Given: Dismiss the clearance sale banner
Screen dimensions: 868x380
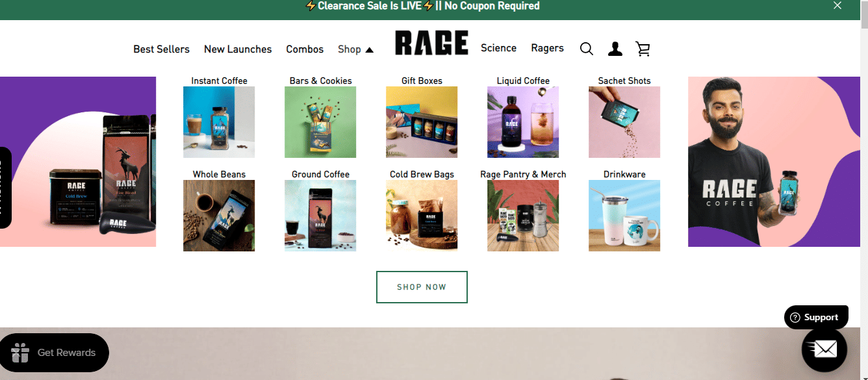Looking at the screenshot, I should pos(837,6).
